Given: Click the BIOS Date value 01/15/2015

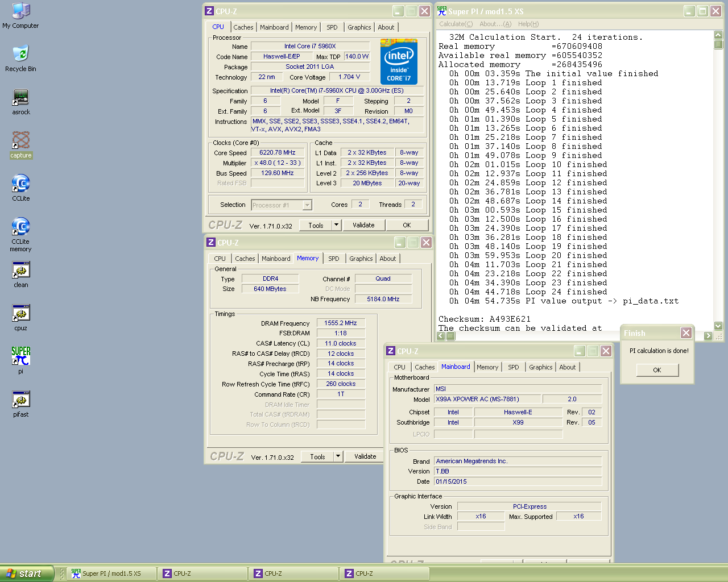Looking at the screenshot, I should [x=518, y=481].
